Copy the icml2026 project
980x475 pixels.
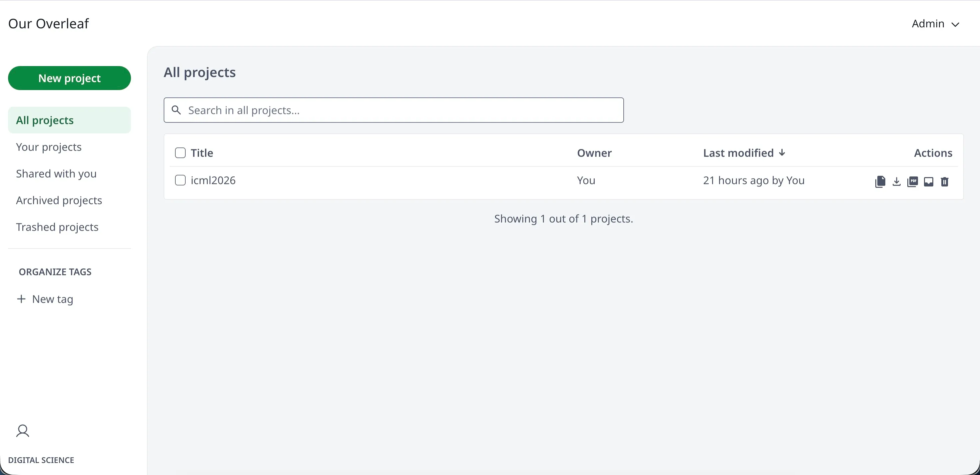coord(880,181)
